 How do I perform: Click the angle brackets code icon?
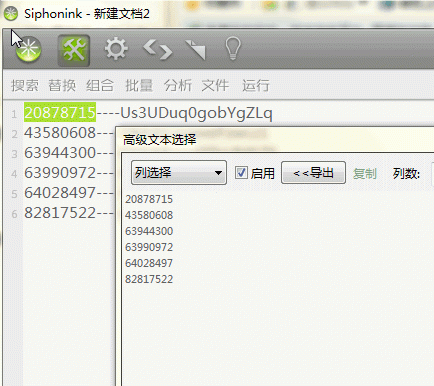(x=158, y=50)
